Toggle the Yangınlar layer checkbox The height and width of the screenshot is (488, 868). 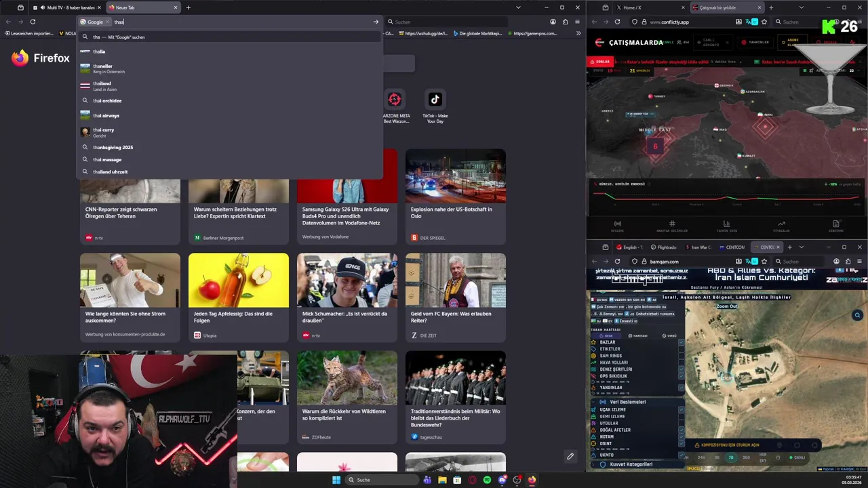pyautogui.click(x=682, y=388)
